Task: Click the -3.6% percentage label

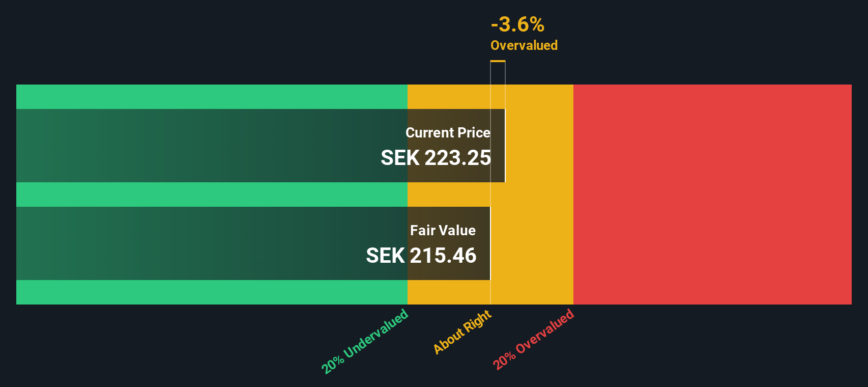Action: coord(517,24)
